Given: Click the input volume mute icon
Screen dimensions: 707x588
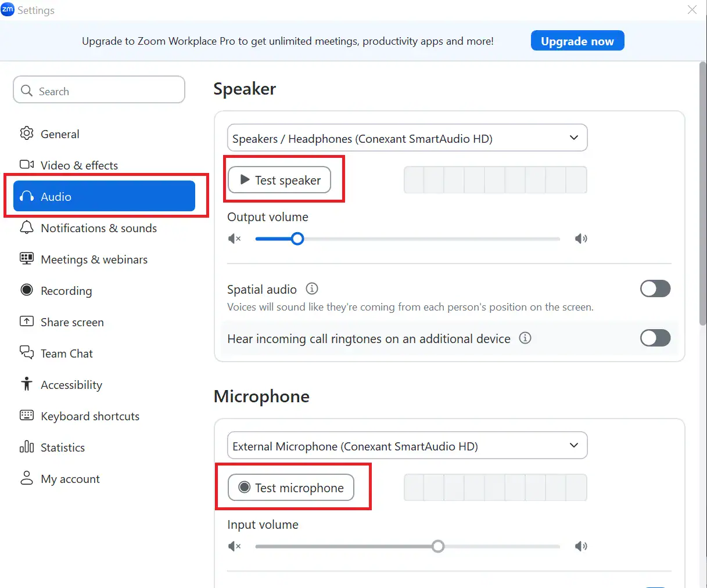Looking at the screenshot, I should pyautogui.click(x=235, y=546).
